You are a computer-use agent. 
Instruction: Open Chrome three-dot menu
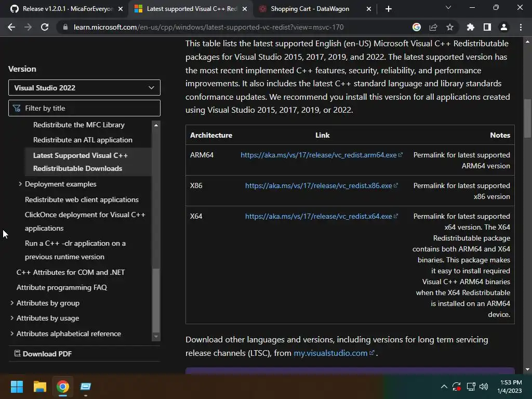[x=521, y=27]
